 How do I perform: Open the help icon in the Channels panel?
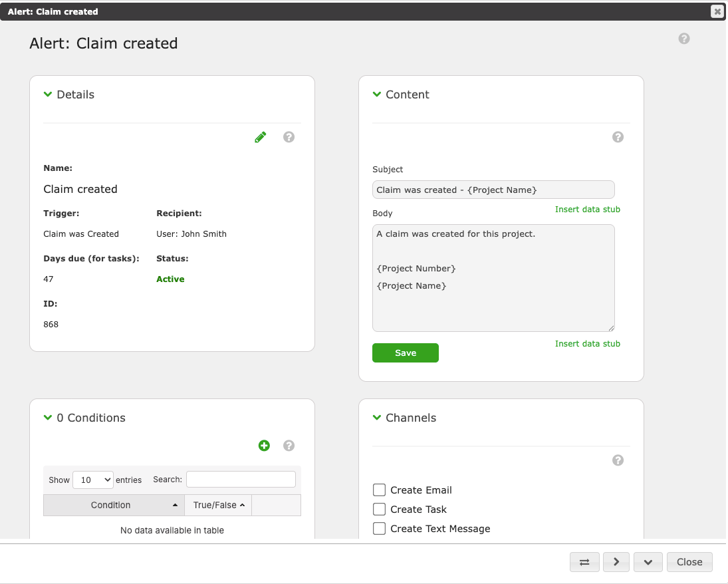click(618, 460)
